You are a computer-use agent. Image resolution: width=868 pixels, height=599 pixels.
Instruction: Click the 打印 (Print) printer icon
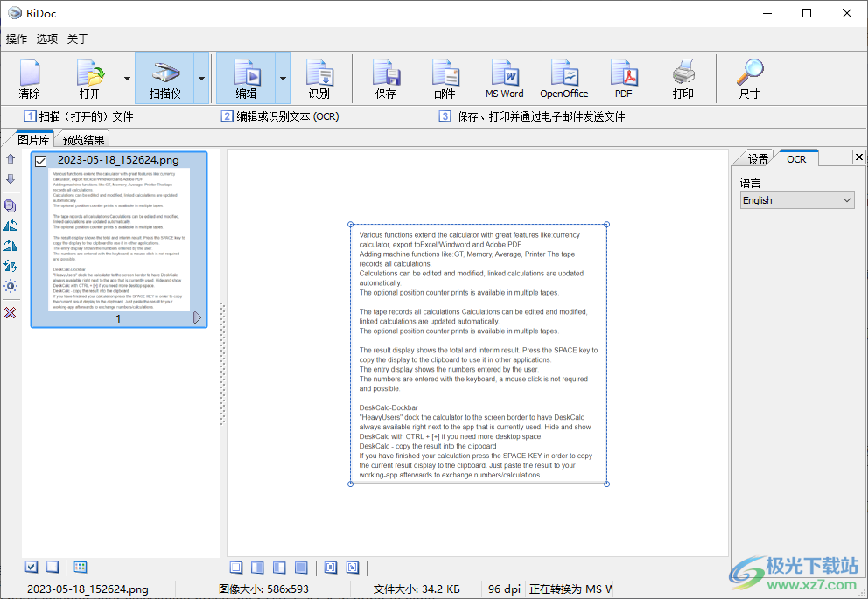(683, 79)
